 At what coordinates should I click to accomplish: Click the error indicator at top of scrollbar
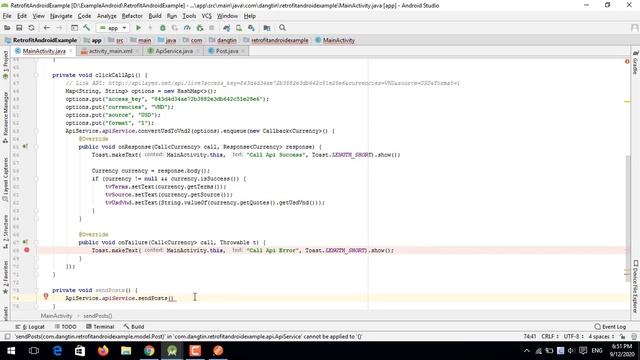click(x=627, y=61)
